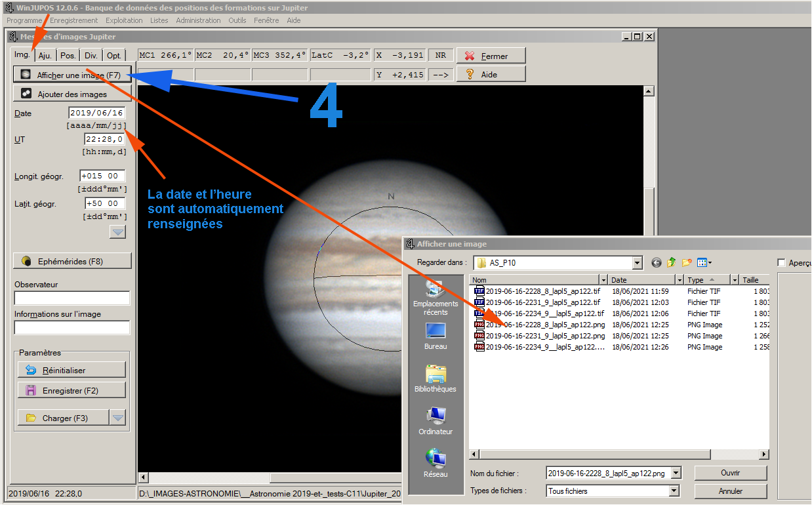Open Bibliothèques in dialog sidebar
The height and width of the screenshot is (505, 812).
[436, 378]
